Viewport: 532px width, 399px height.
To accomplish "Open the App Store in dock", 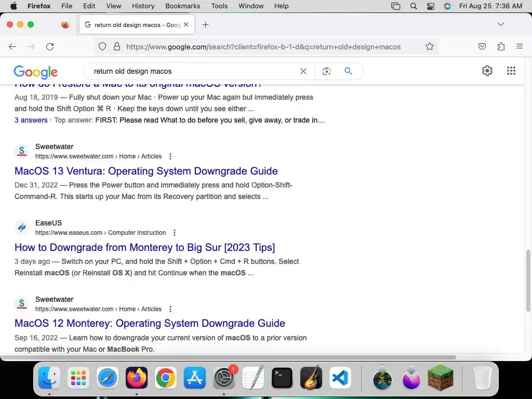I will tap(195, 378).
